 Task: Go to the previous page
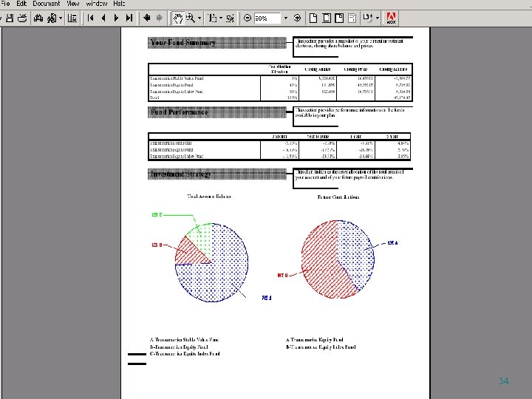[103, 18]
